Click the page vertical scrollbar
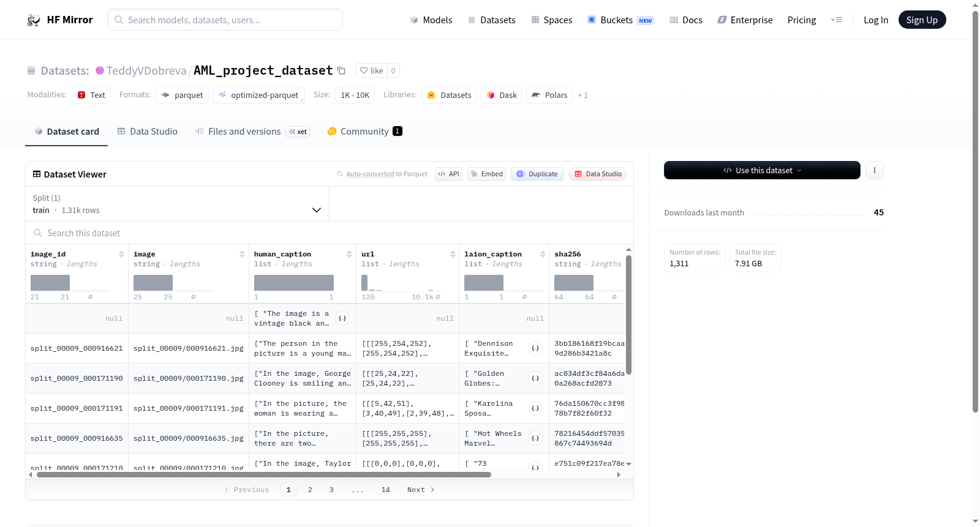 coord(975,211)
